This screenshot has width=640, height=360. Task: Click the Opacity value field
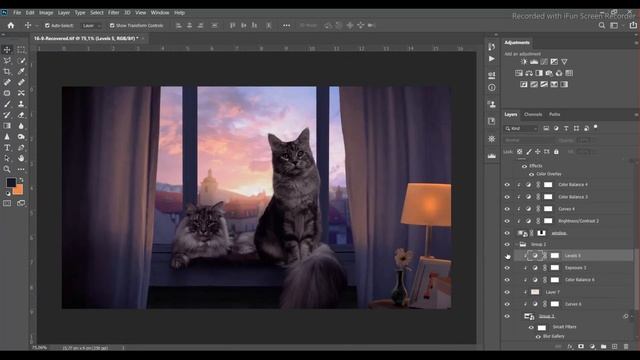pos(585,140)
